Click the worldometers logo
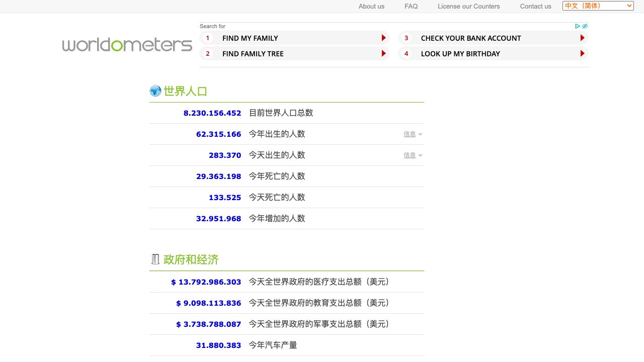The width and height of the screenshot is (644, 362). (x=127, y=45)
